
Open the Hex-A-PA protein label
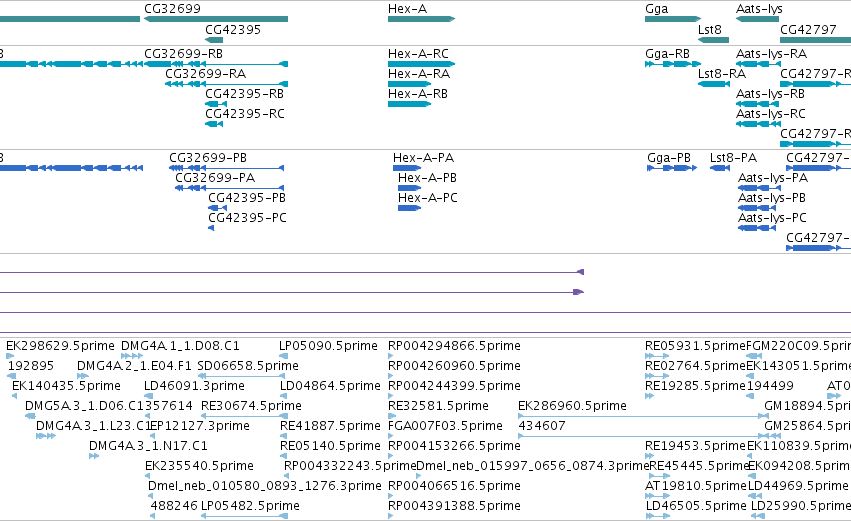click(423, 158)
